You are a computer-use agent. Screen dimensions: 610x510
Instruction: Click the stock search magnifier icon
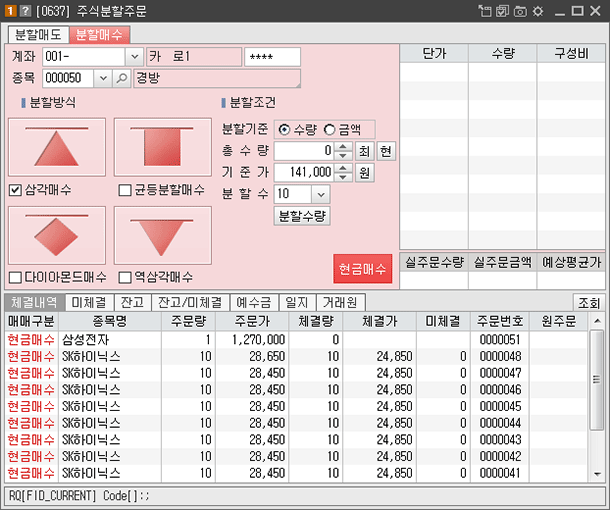122,78
